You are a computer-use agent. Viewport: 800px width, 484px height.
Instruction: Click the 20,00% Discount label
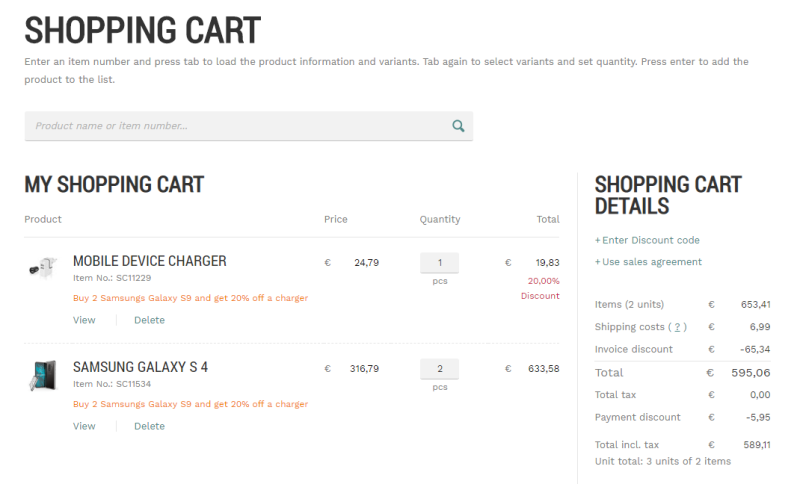point(540,288)
